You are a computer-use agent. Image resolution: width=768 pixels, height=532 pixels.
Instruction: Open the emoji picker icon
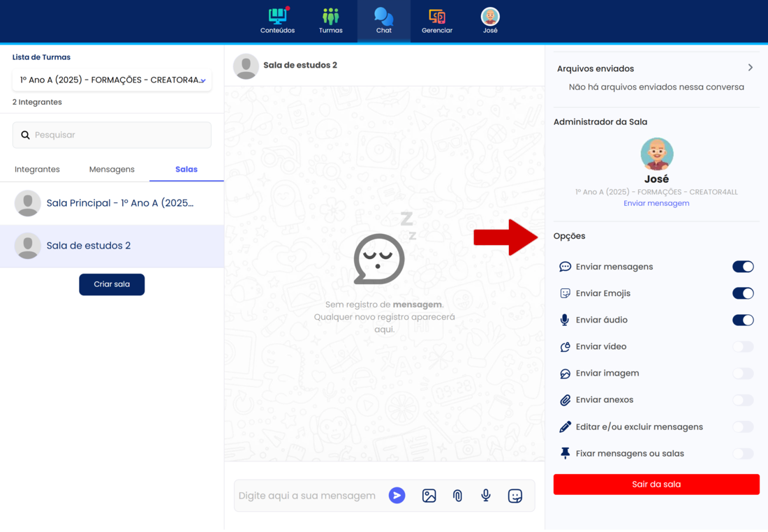tap(515, 496)
